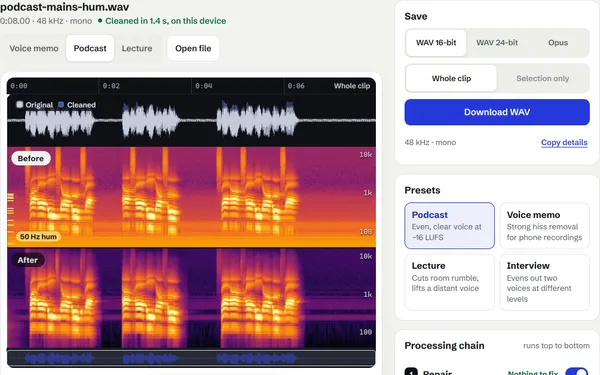
Task: Select Whole clip export range
Action: click(x=451, y=78)
